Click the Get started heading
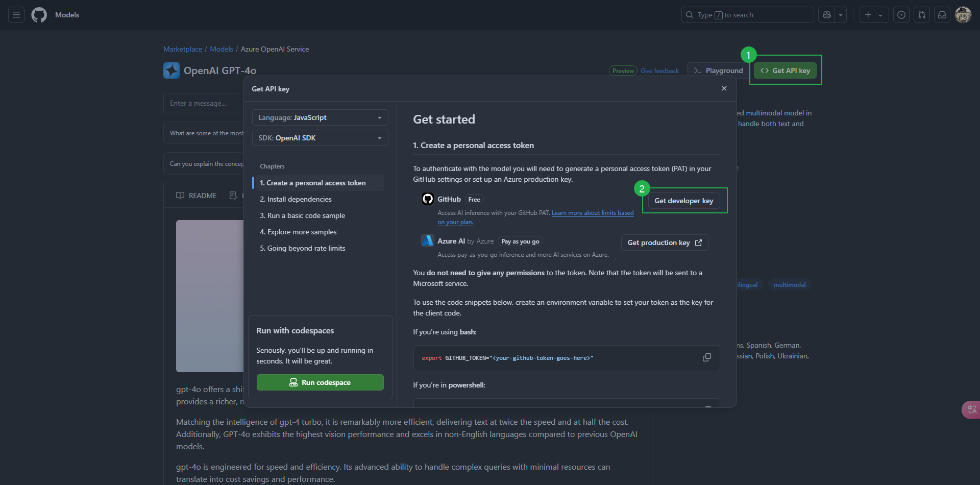Viewport: 980px width, 485px height. pos(444,119)
